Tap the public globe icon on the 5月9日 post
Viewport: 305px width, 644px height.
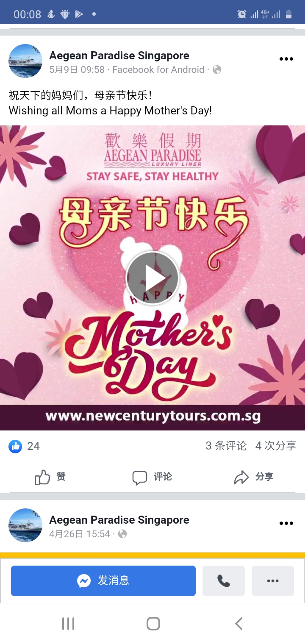point(217,69)
